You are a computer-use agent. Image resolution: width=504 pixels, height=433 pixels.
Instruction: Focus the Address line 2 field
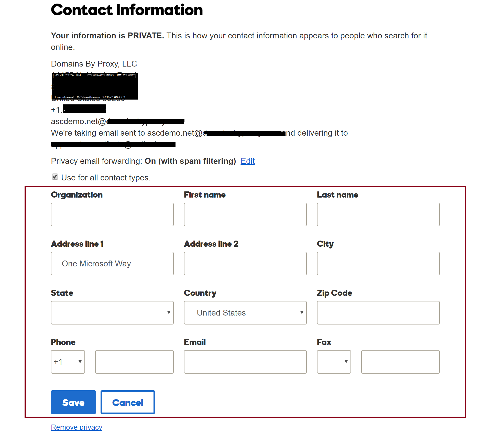coord(245,264)
